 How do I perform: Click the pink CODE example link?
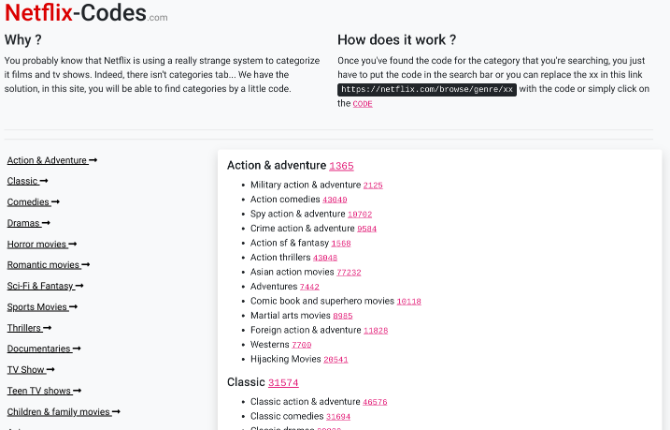(363, 104)
